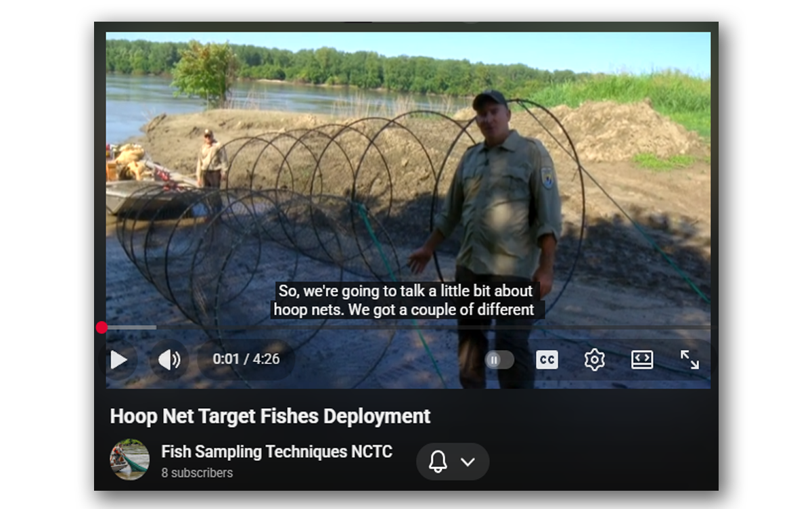Click the 8 subscribers text
The image size is (812, 509).
coord(197,473)
